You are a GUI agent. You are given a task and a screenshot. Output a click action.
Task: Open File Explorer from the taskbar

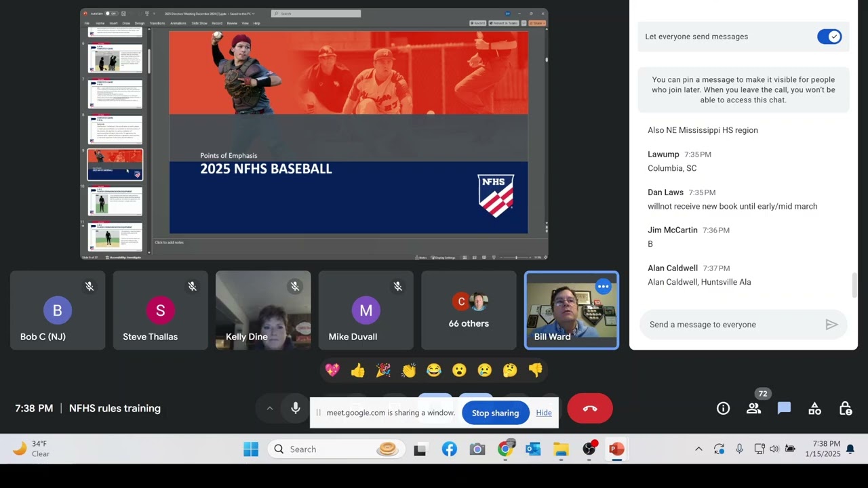tap(561, 449)
